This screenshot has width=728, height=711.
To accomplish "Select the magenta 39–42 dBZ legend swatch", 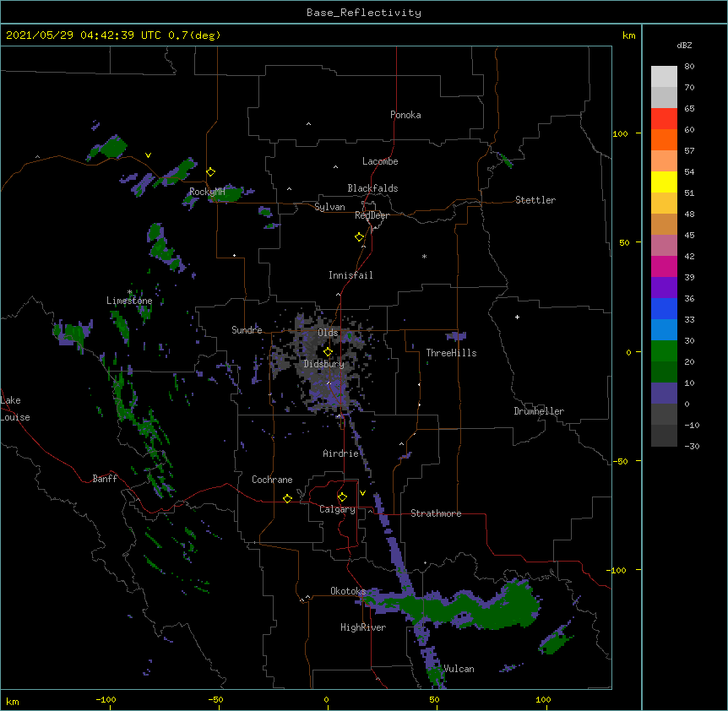I will click(664, 266).
